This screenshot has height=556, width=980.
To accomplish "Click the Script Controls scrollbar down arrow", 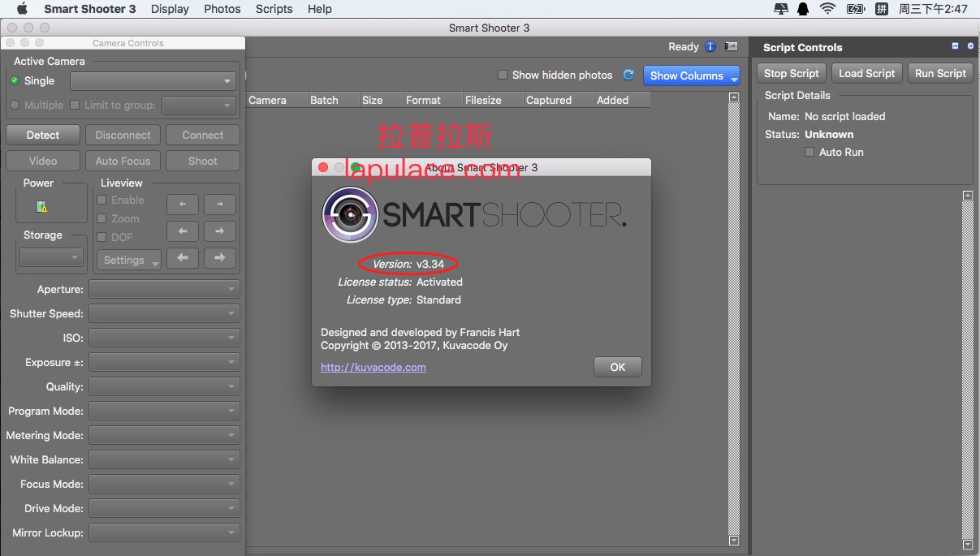I will [x=968, y=545].
